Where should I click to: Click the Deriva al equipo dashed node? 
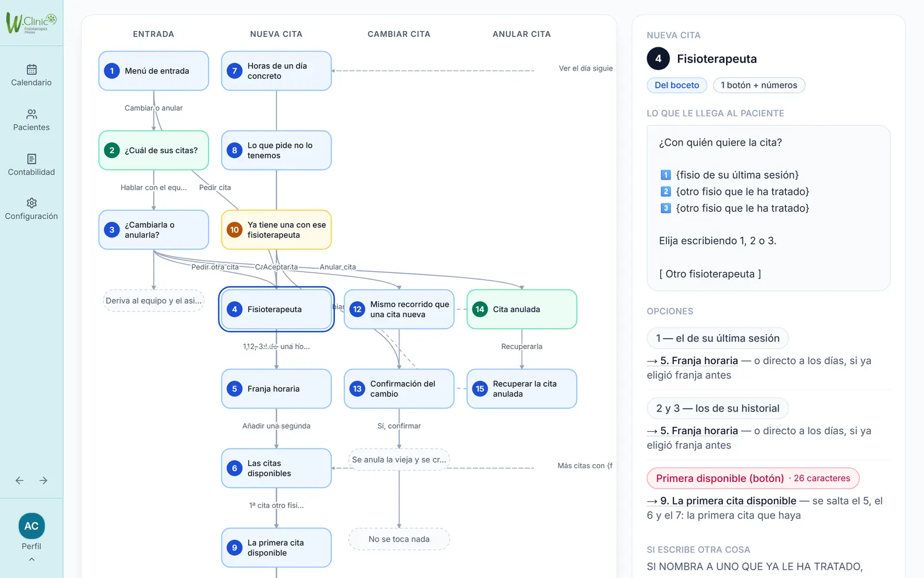pyautogui.click(x=154, y=301)
